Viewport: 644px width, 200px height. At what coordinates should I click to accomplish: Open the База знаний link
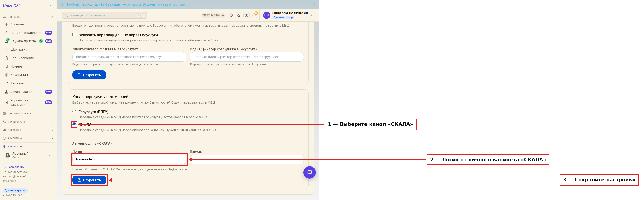coord(16,167)
